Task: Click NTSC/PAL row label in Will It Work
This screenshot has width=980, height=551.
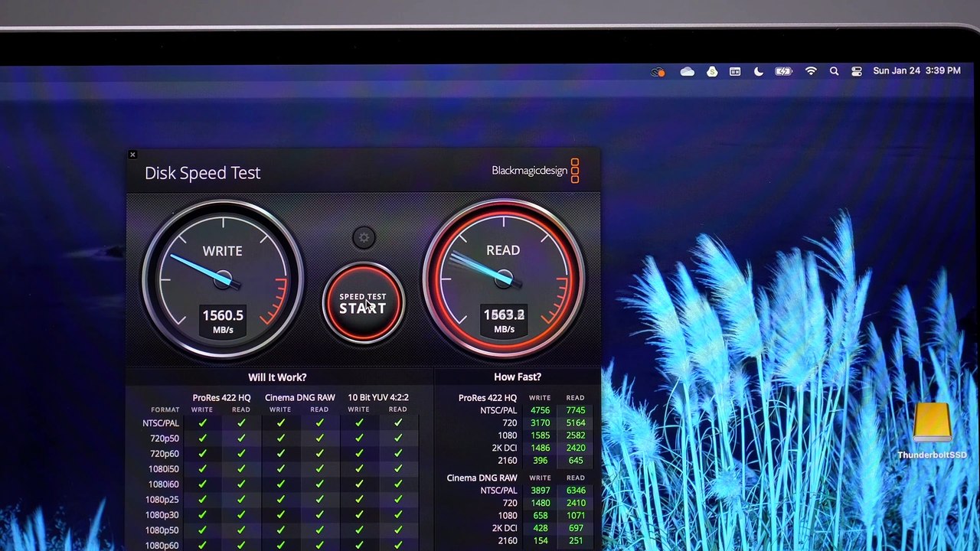Action: click(x=161, y=423)
